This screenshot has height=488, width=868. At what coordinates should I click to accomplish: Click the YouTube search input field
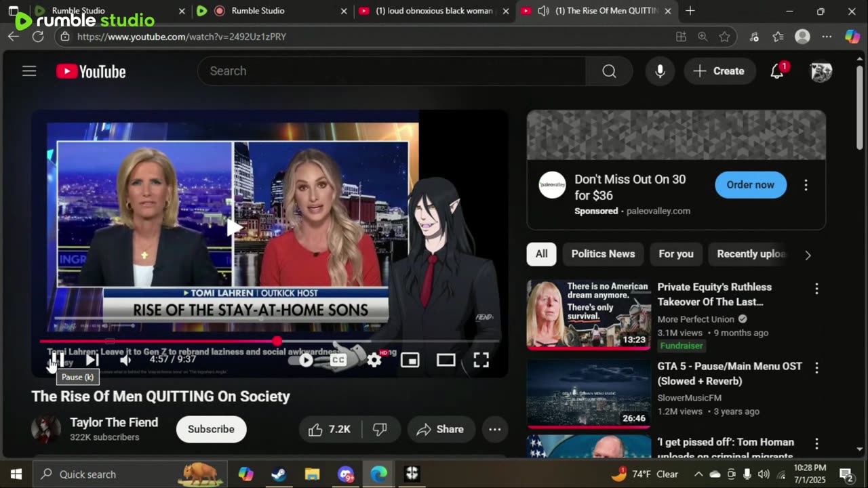coord(391,71)
